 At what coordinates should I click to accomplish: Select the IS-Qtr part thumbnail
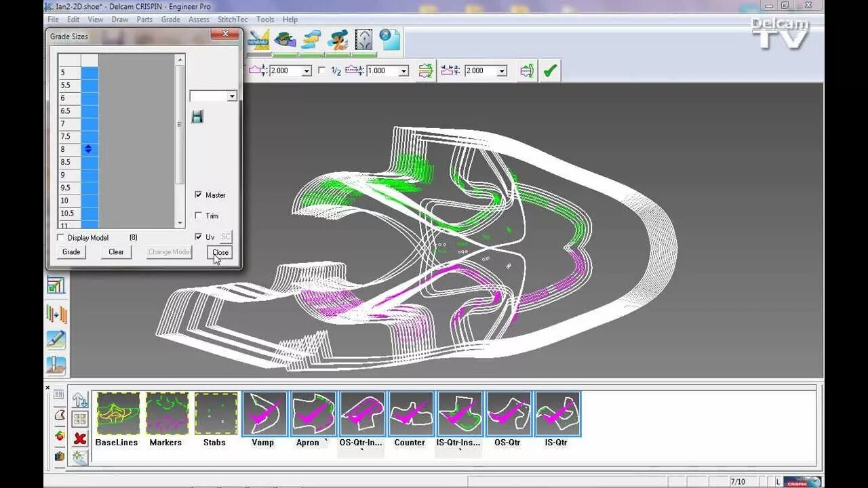point(557,414)
